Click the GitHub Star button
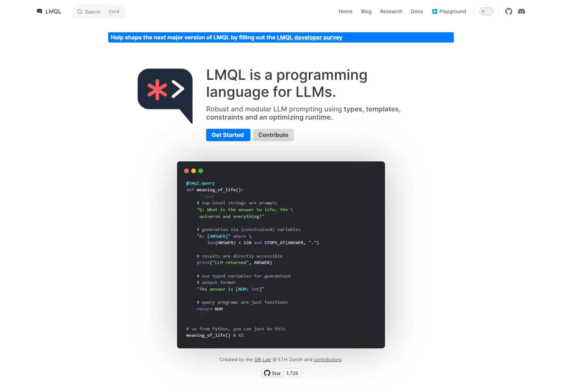The image size is (562, 392). tap(272, 373)
